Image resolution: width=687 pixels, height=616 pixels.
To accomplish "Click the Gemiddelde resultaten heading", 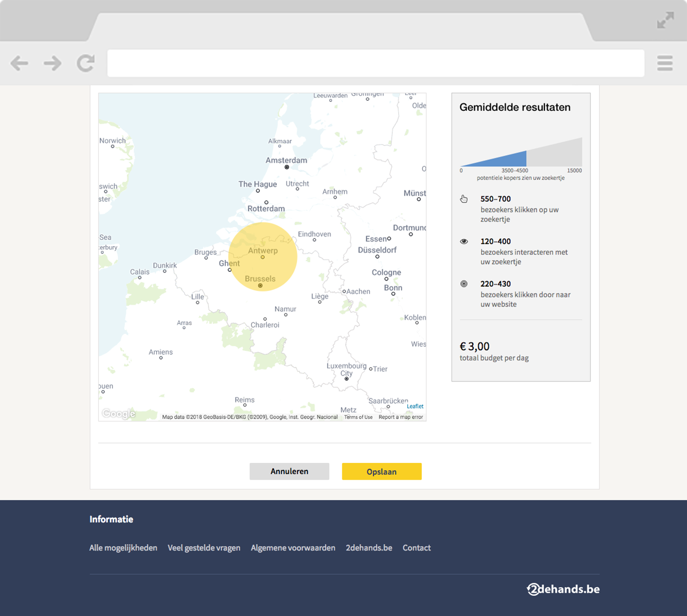I will (515, 107).
